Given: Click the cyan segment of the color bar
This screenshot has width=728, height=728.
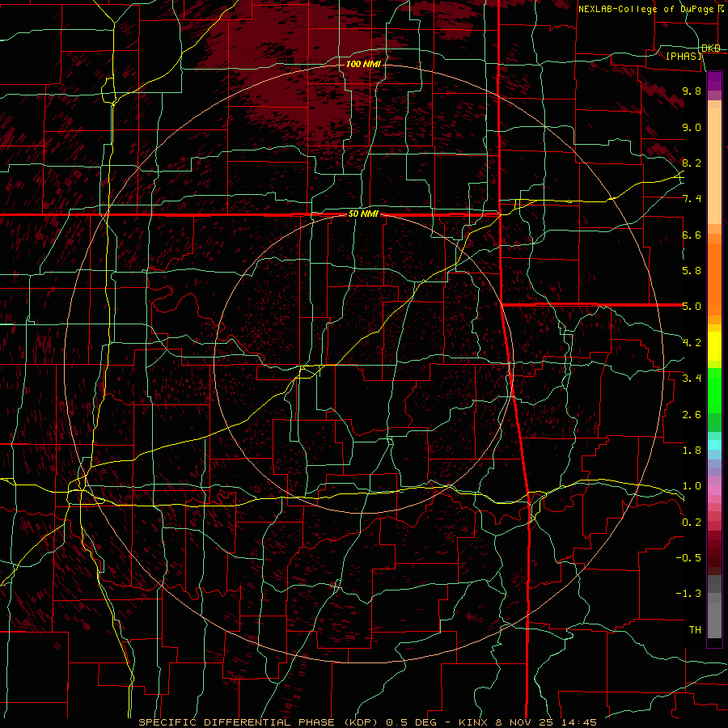Looking at the screenshot, I should [x=714, y=445].
